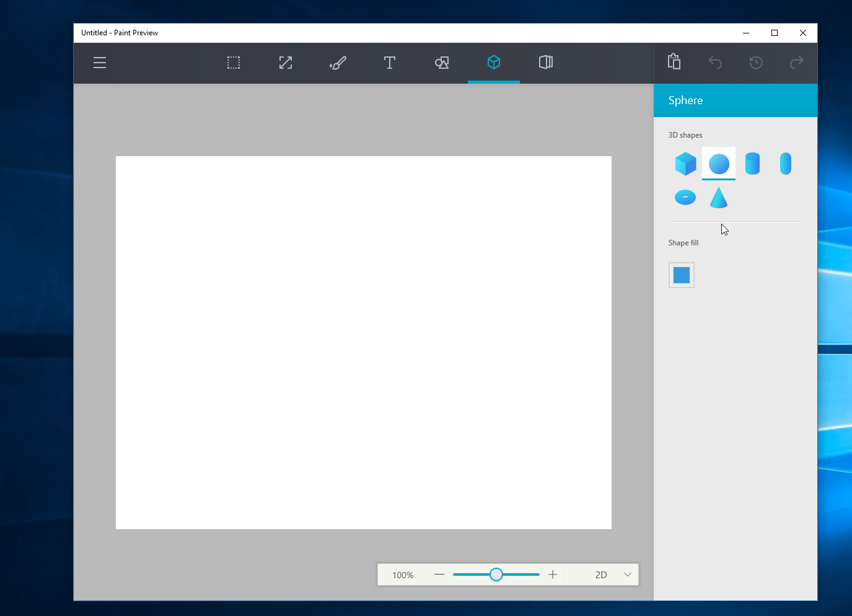Select the Brushes tool
This screenshot has width=852, height=616.
coord(338,63)
